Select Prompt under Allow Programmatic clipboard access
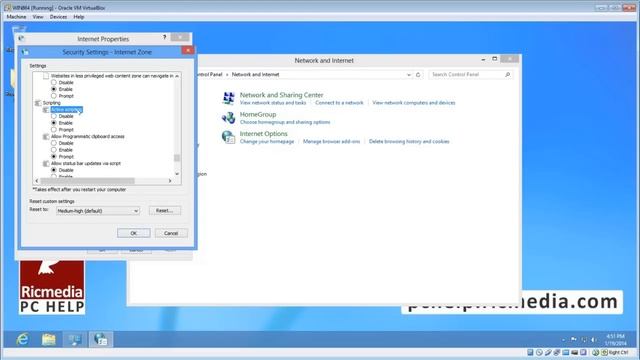The image size is (640, 360). tap(53, 157)
